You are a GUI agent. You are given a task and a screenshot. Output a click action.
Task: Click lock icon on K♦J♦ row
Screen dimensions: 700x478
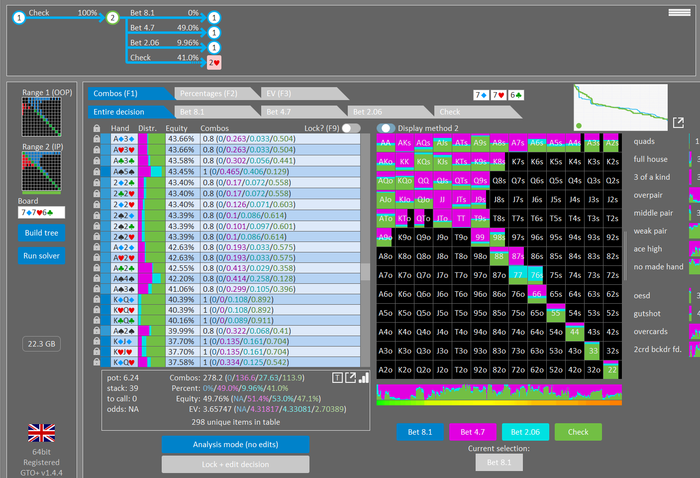coord(96,341)
